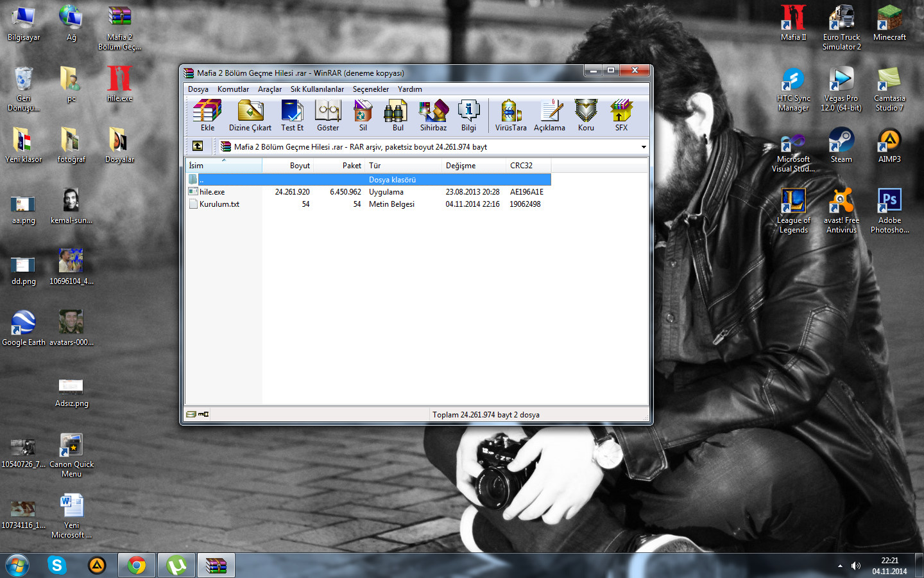Select the avast! Free Antivirus shortcut

[841, 211]
